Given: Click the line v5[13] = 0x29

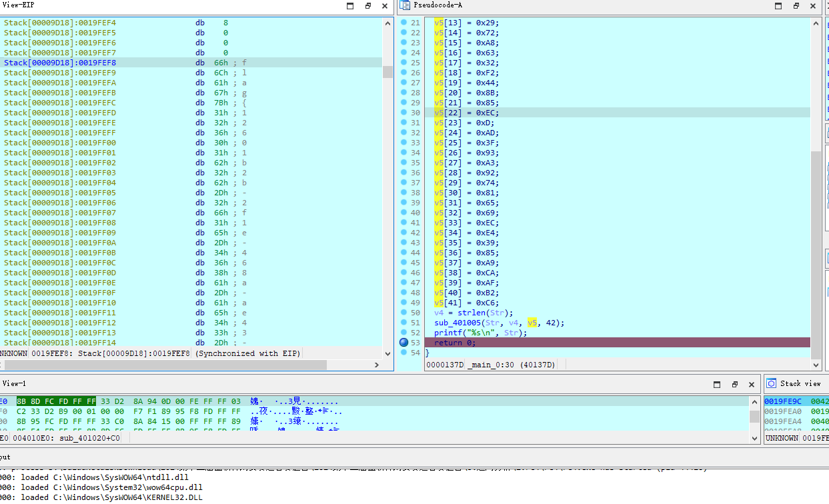Looking at the screenshot, I should click(466, 23).
